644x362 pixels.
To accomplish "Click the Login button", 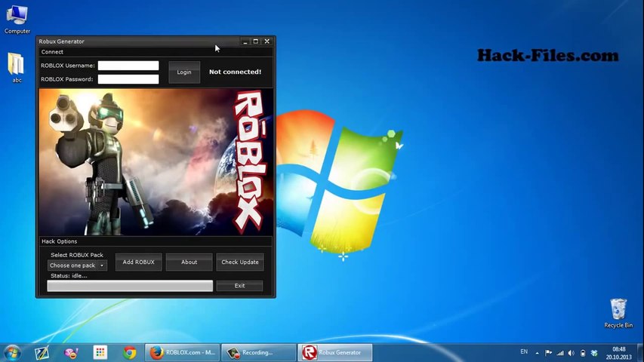I will (x=184, y=72).
